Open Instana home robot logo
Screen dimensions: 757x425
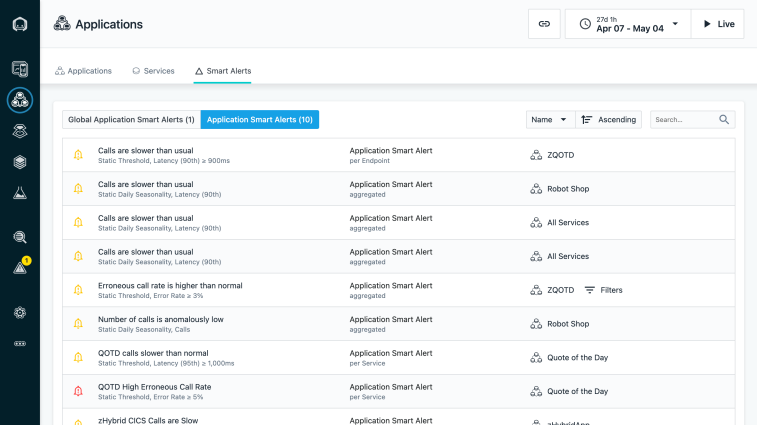pos(20,24)
